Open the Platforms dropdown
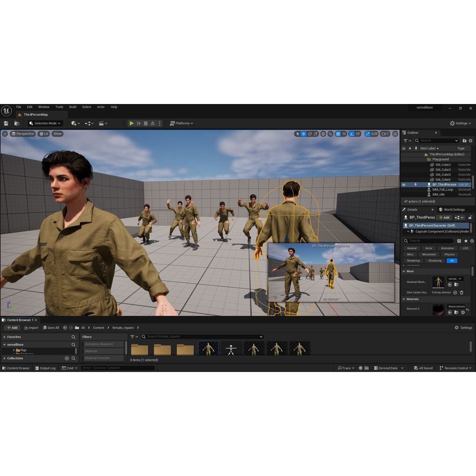 [x=182, y=123]
